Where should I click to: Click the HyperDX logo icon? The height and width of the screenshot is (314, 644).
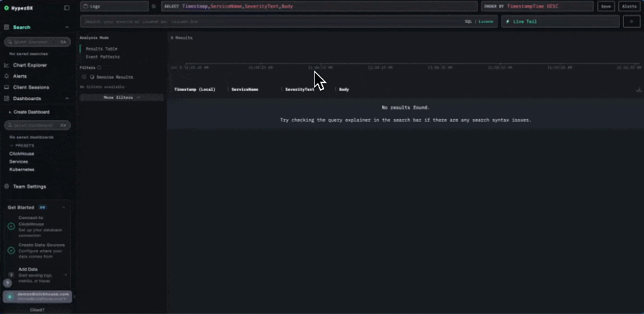[x=7, y=8]
